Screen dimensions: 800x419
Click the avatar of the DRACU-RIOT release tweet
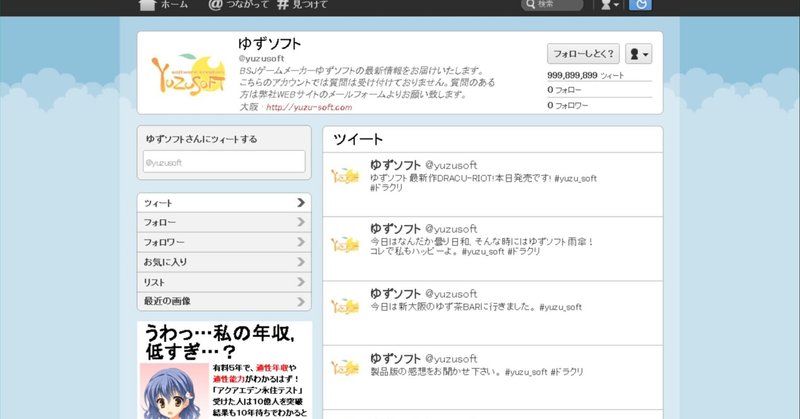coord(345,176)
